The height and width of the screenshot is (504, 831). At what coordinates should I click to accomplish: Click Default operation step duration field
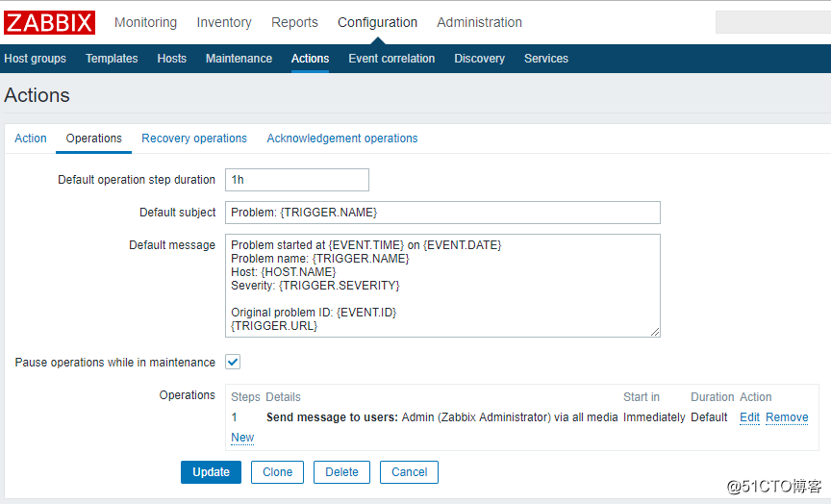tap(297, 180)
